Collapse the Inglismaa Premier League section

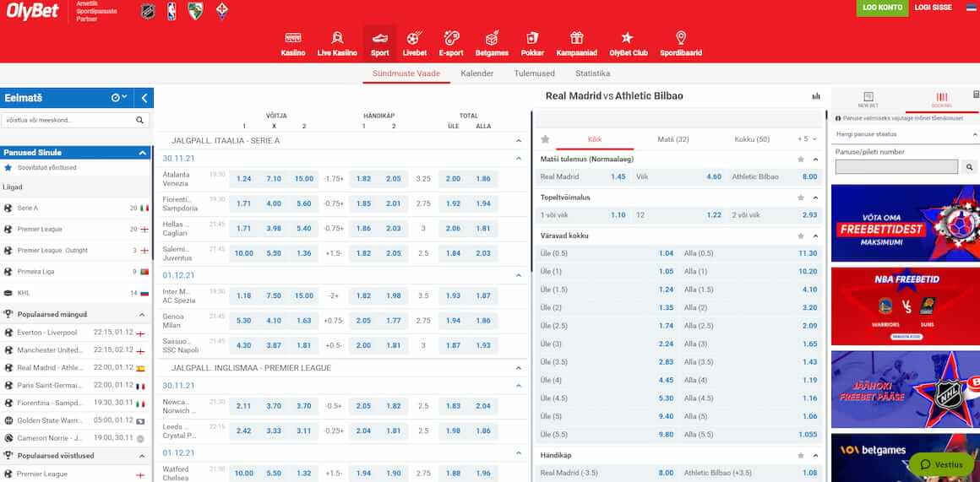pos(518,368)
